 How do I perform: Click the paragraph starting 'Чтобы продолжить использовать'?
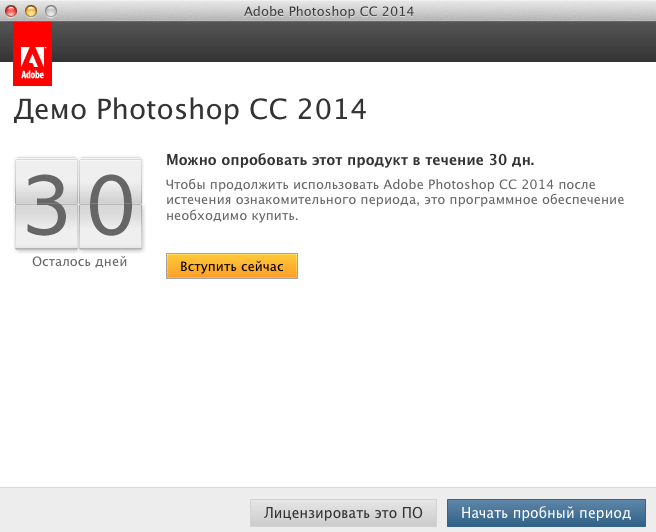[395, 200]
